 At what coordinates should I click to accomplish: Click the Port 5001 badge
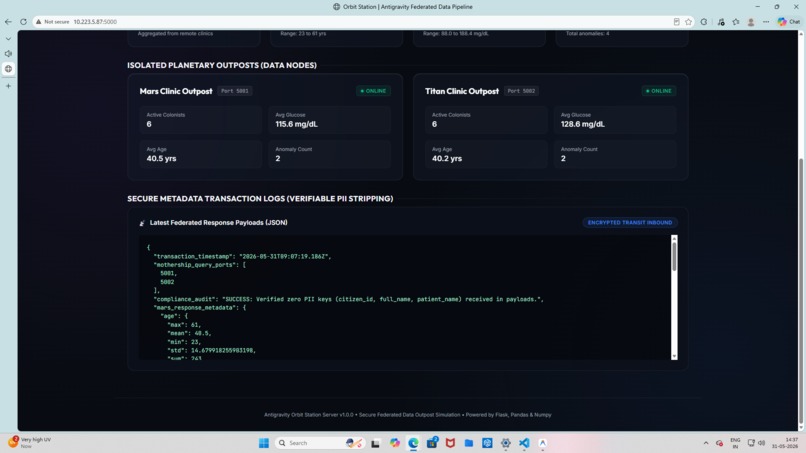234,91
